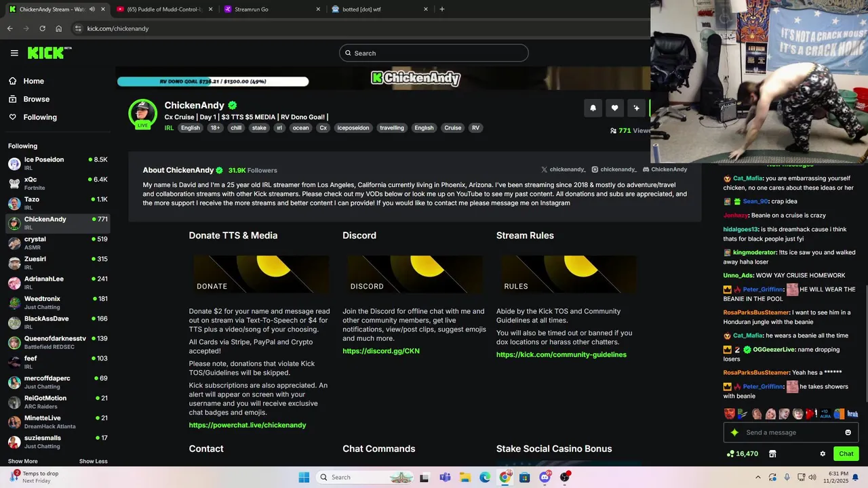Open the browser home page button
This screenshot has height=488, width=868.
pyautogui.click(x=59, y=28)
